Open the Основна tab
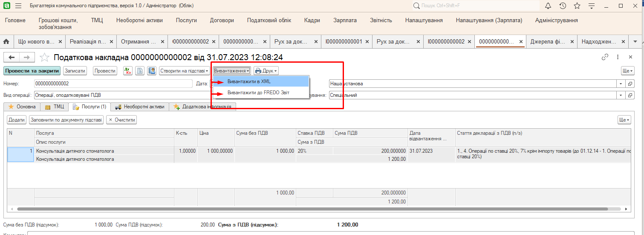The width and height of the screenshot is (644, 235). click(x=22, y=107)
